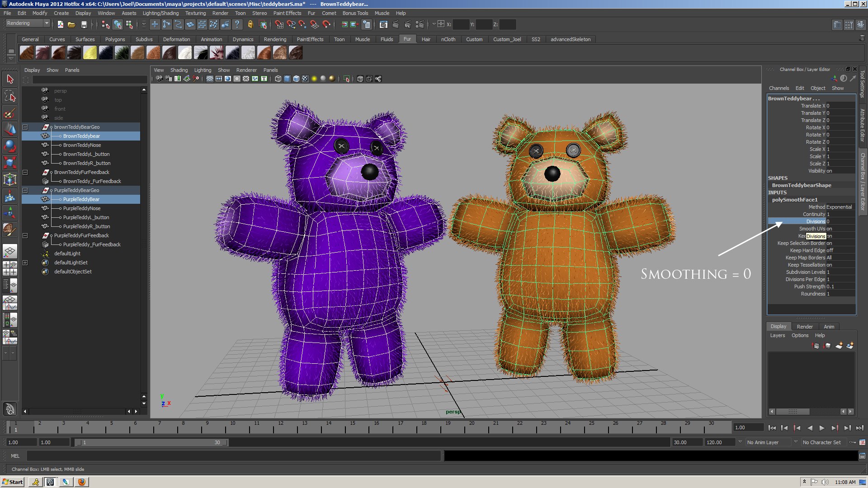The height and width of the screenshot is (488, 868).
Task: Collapse brownTeddyBearGeo group in outliner
Action: (x=25, y=127)
